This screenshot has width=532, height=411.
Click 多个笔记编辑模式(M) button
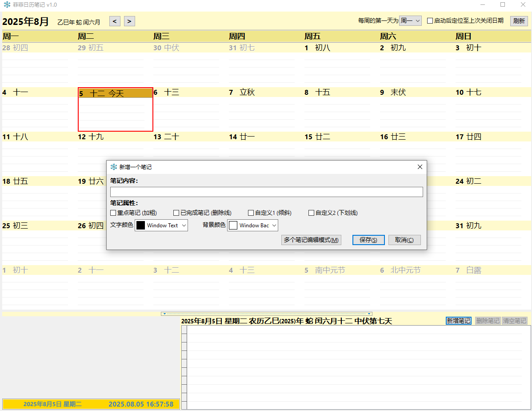(311, 240)
